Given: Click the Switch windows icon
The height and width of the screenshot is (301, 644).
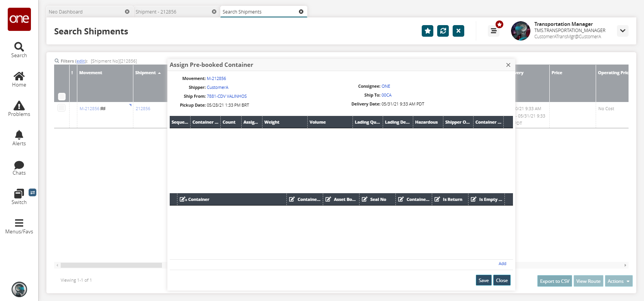Looking at the screenshot, I should 19,194.
